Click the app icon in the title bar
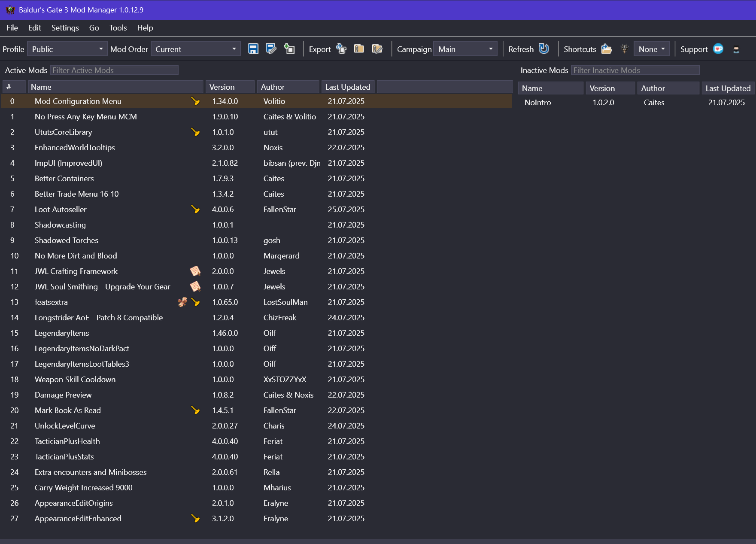This screenshot has width=756, height=544. 10,10
